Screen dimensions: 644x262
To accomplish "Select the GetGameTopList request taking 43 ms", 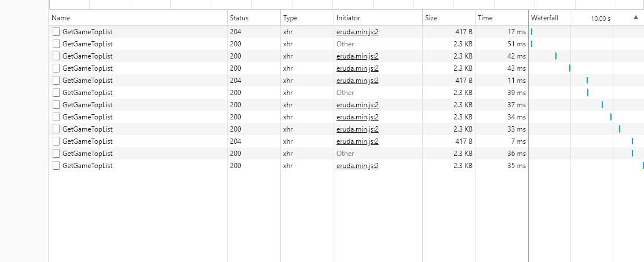I will (x=87, y=68).
